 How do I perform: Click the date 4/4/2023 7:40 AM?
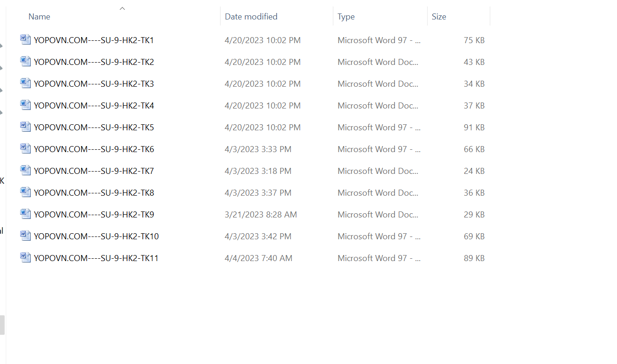tap(259, 258)
